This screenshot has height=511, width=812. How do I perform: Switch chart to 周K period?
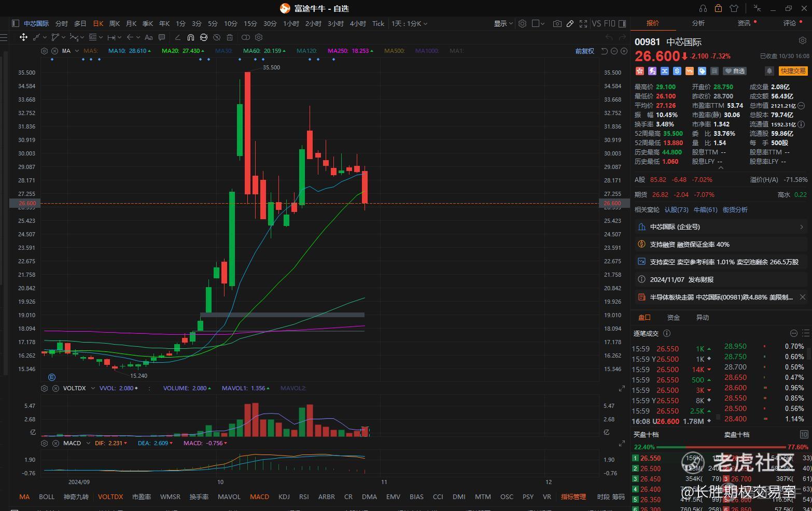[115, 23]
